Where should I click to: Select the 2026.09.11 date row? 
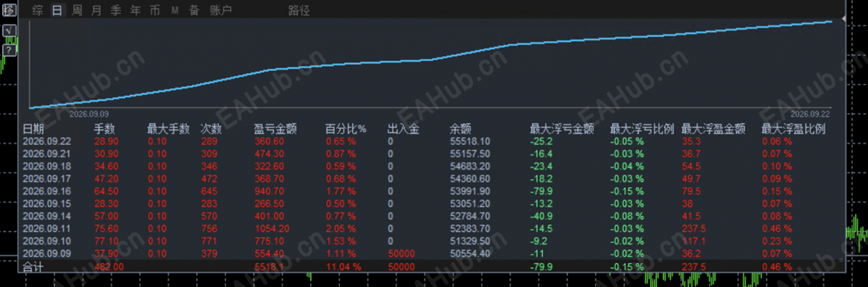(x=46, y=228)
